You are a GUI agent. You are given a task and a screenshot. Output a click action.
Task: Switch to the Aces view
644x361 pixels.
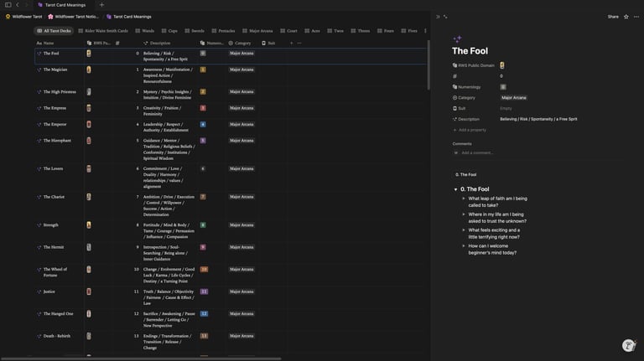312,31
